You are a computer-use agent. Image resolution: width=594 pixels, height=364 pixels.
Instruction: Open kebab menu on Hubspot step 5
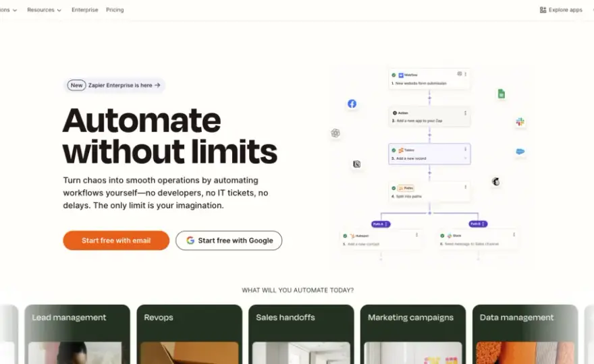click(416, 235)
